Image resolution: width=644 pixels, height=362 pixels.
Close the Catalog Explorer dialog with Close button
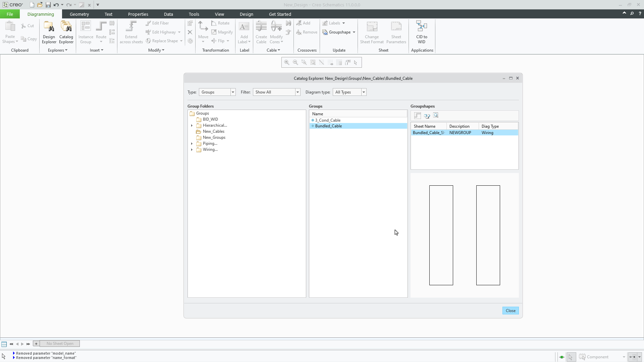click(x=511, y=311)
